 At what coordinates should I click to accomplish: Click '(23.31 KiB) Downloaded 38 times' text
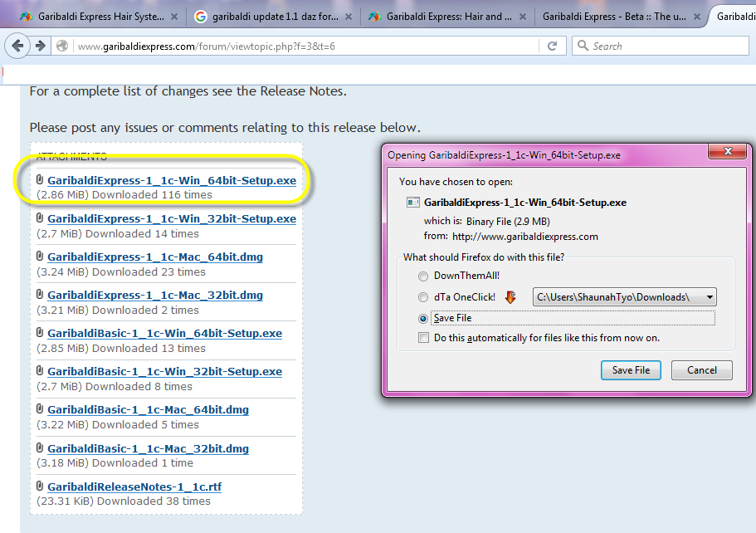pyautogui.click(x=124, y=501)
